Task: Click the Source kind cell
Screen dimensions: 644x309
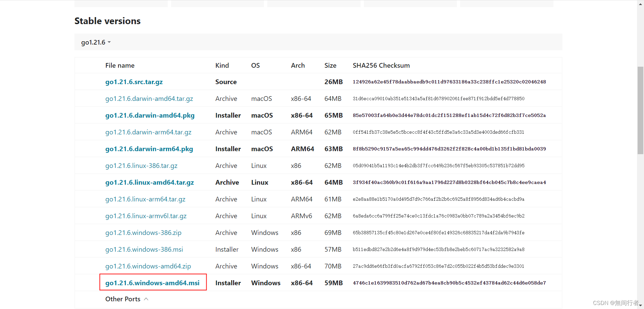Action: 226,82
